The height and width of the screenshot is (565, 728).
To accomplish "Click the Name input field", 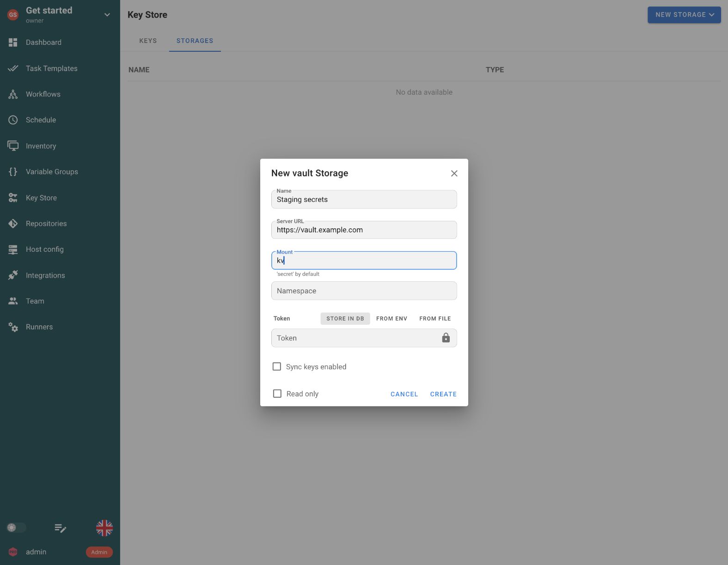I will pos(364,200).
